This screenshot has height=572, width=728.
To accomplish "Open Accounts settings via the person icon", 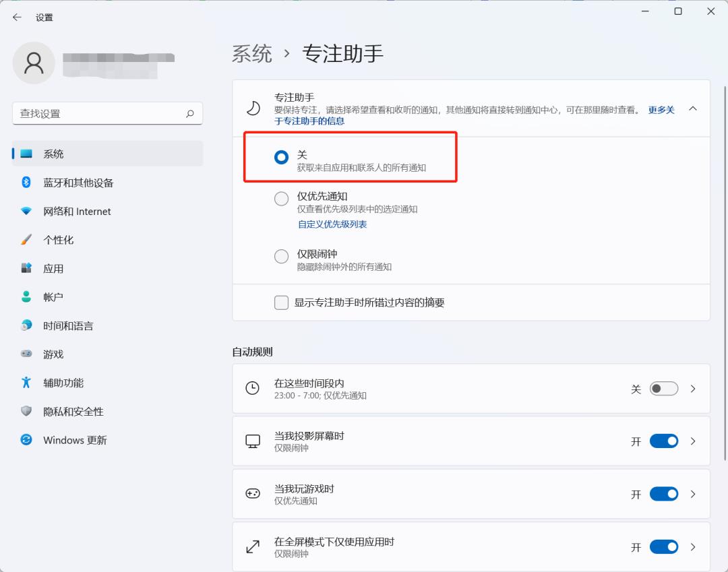I will pyautogui.click(x=26, y=296).
